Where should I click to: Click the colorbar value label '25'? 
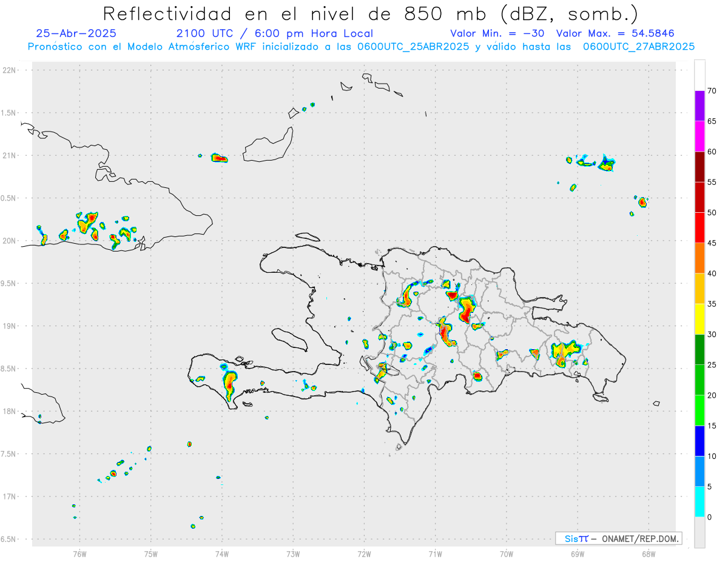(x=712, y=365)
